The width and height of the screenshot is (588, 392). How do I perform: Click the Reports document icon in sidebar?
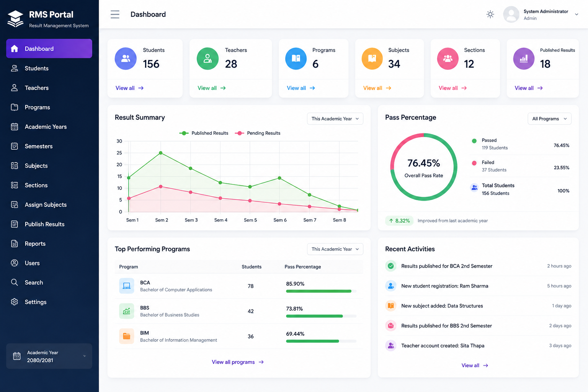(15, 244)
